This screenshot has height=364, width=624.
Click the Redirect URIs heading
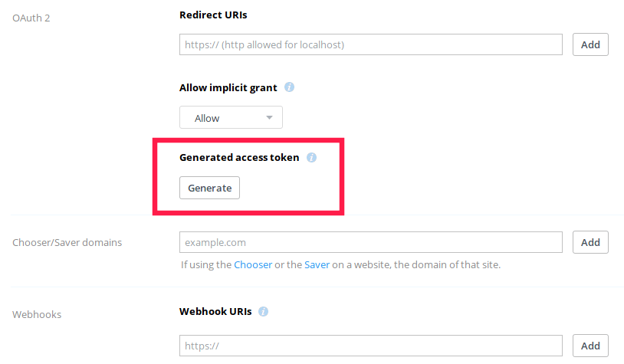pyautogui.click(x=213, y=15)
